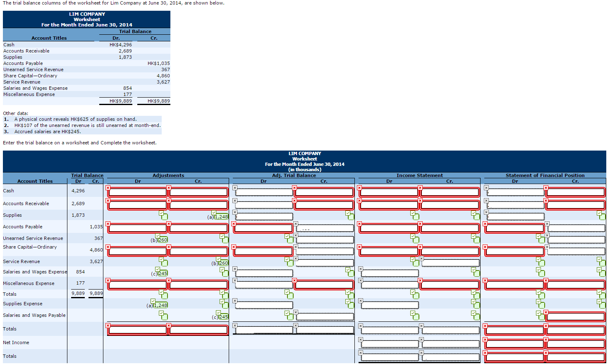Click Supplies Financial Position Dr field
The width and height of the screenshot is (610, 364).
pos(516,217)
